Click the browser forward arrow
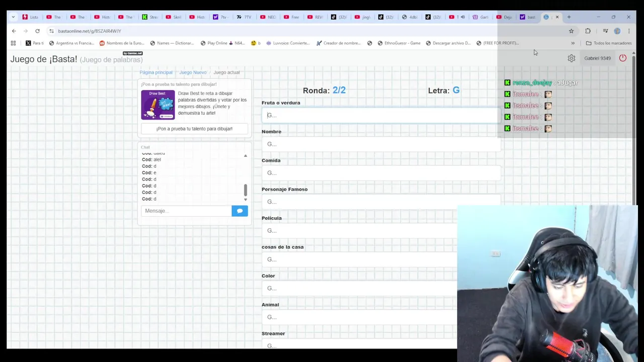Viewport: 644px width, 362px height. click(x=25, y=31)
